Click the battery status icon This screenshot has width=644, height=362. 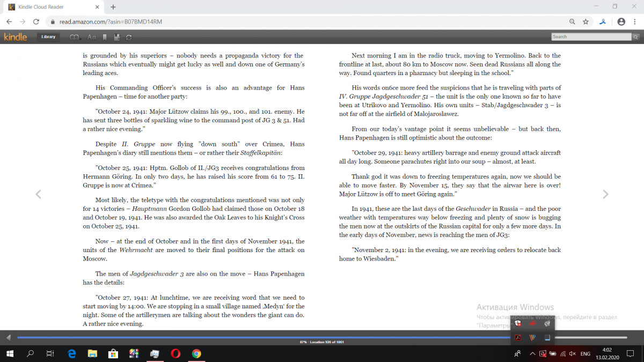(553, 354)
